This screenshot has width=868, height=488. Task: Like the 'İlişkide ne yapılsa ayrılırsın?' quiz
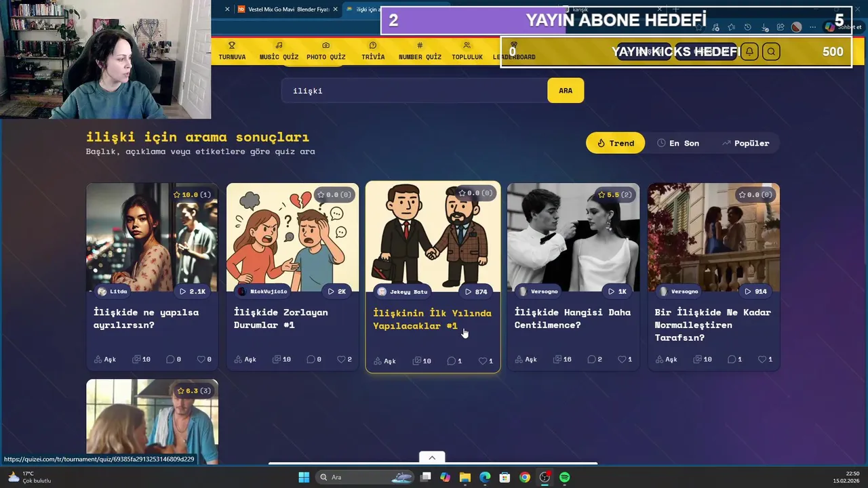204,359
